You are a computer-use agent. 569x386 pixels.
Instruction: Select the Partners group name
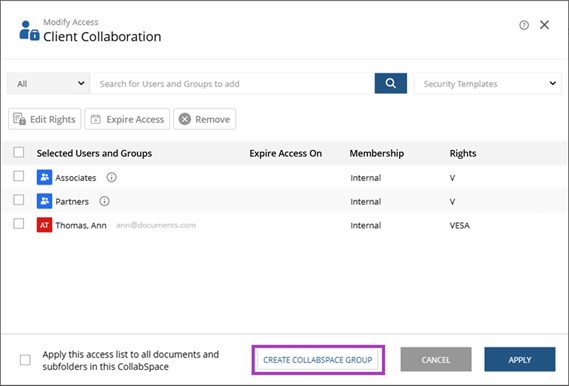pos(72,202)
